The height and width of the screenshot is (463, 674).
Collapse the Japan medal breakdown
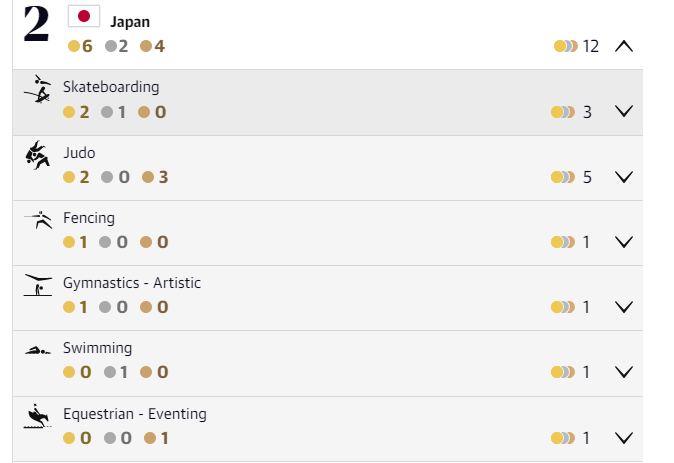pos(624,46)
